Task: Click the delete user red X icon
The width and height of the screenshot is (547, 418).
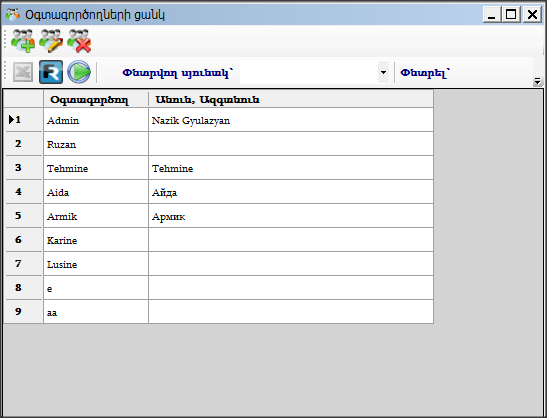Action: pyautogui.click(x=79, y=41)
